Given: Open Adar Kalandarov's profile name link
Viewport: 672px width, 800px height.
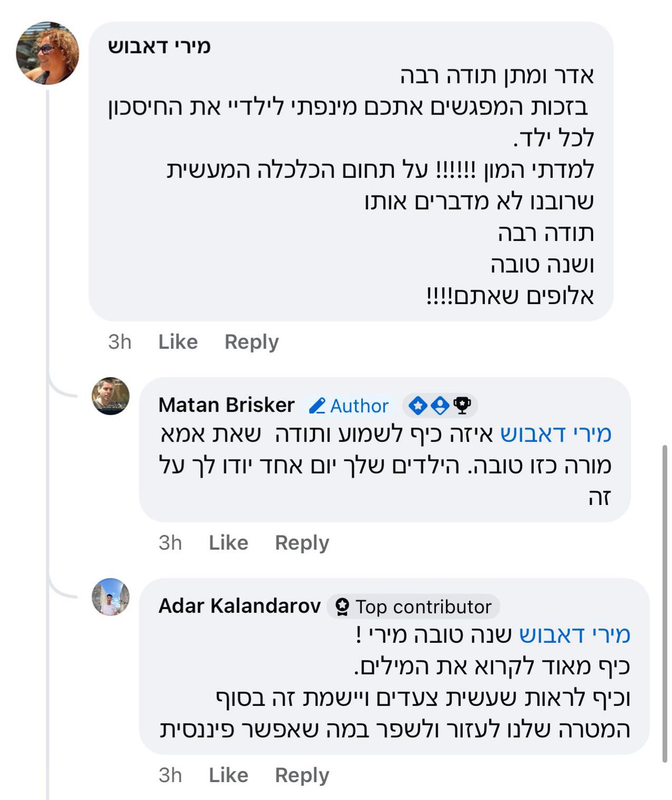Looking at the screenshot, I should 239,606.
